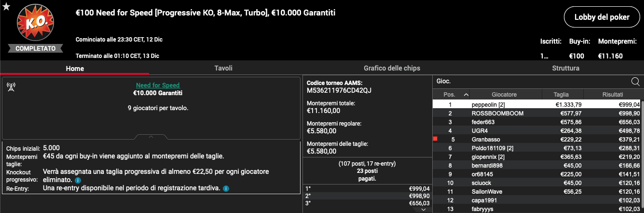Screen dimensions: 644x213
Task: Open the Grafico delle chips tab
Action: [392, 68]
